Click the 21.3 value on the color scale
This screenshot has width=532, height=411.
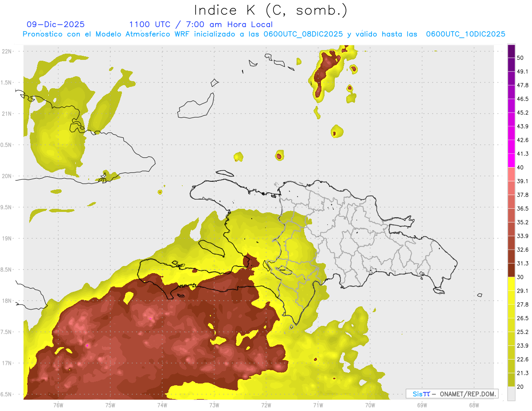point(522,373)
